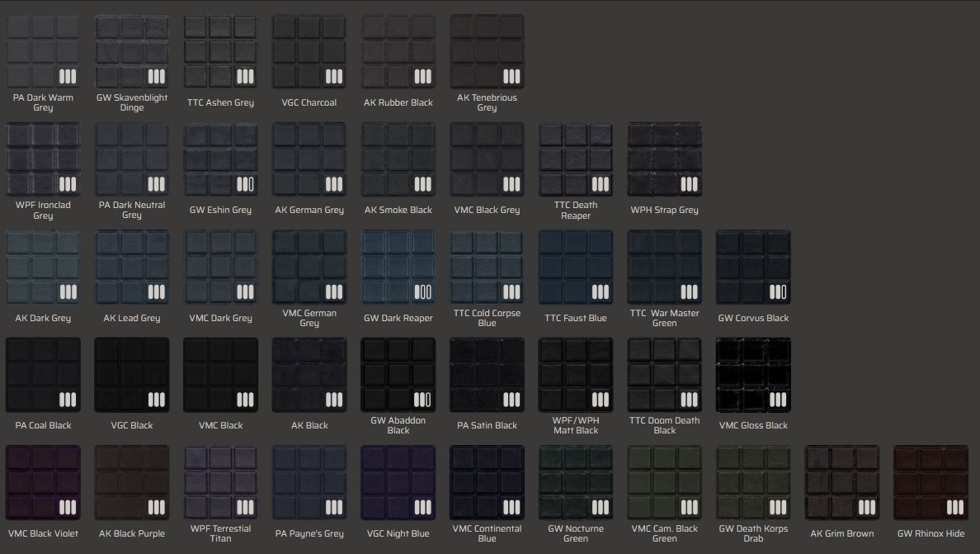Choose the VGC Charcoal color tile
Viewport: 980px width, 554px height.
309,51
